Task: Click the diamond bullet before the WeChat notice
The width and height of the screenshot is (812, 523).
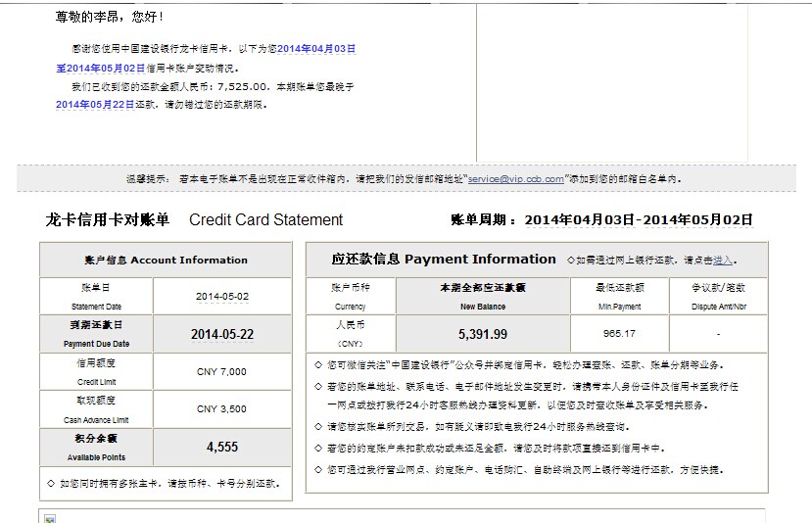Action: [318, 364]
